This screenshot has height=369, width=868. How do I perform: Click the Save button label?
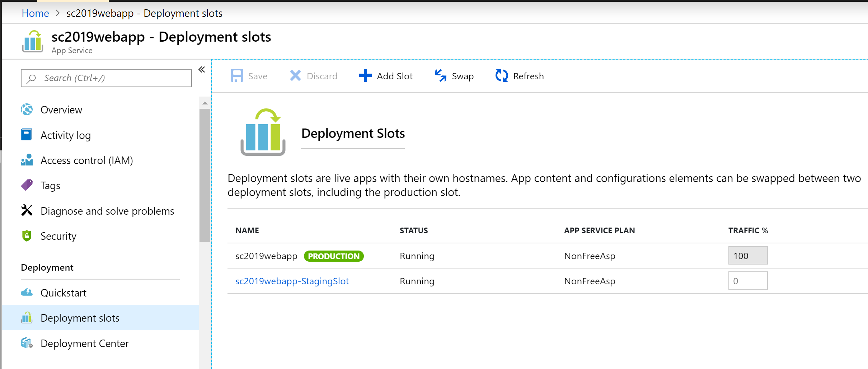click(x=258, y=76)
